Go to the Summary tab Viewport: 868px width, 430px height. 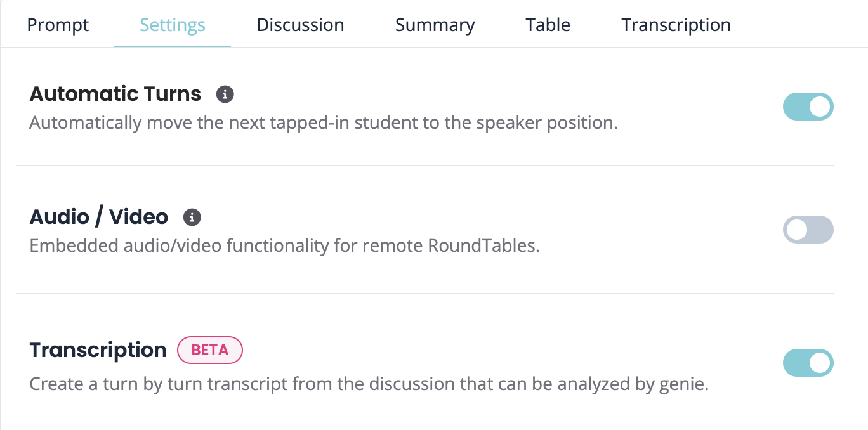435,25
